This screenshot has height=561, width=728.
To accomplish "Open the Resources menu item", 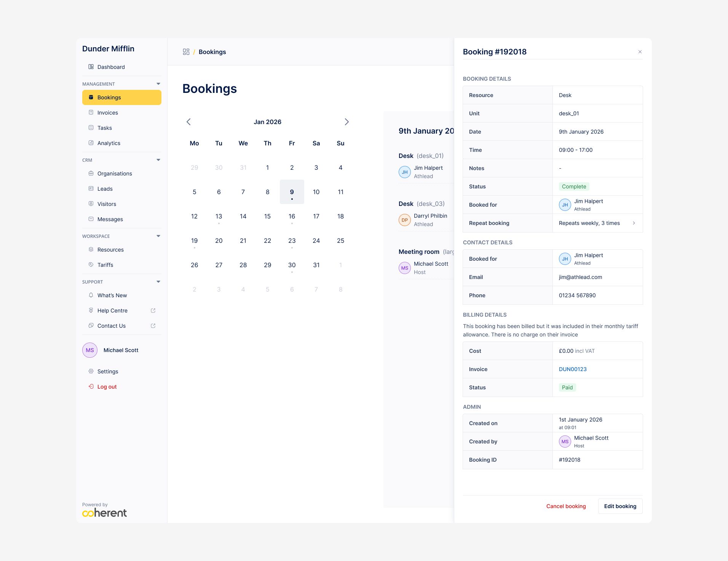I will coord(110,250).
